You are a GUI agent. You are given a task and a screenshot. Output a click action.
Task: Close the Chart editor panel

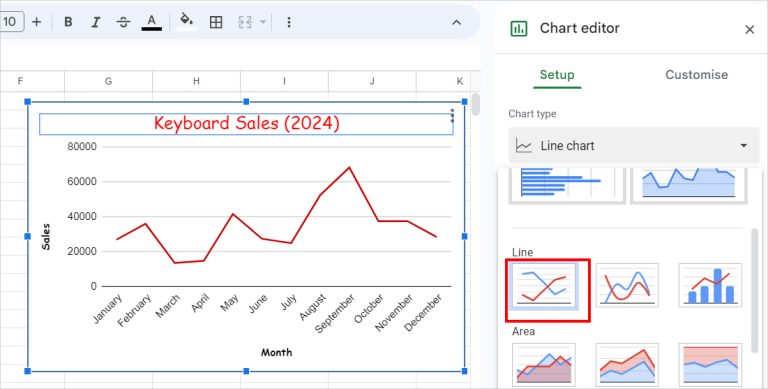click(749, 29)
